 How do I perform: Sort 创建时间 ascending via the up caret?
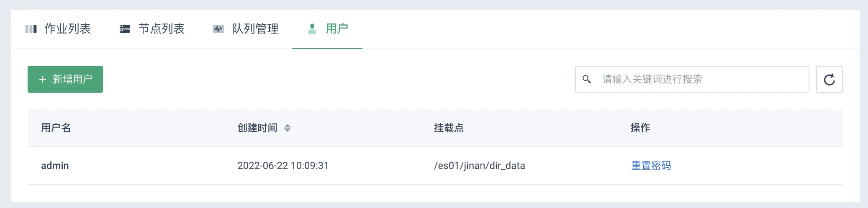point(287,125)
